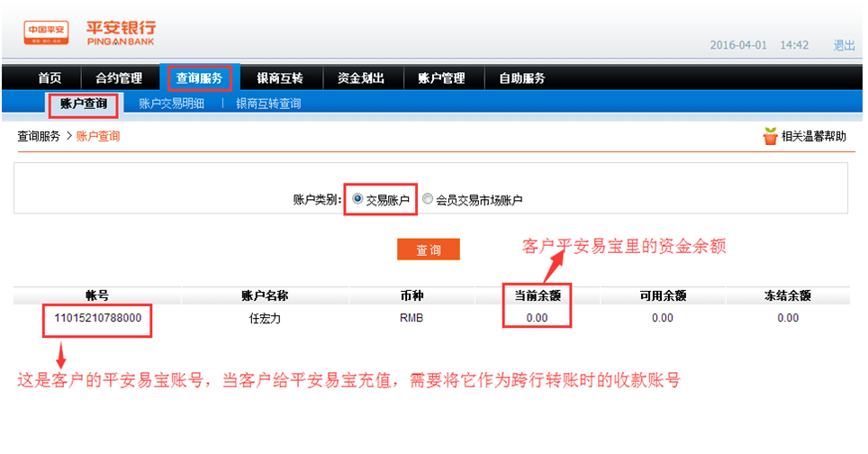Open the 银商互转 menu
This screenshot has height=454, width=868.
click(x=280, y=78)
